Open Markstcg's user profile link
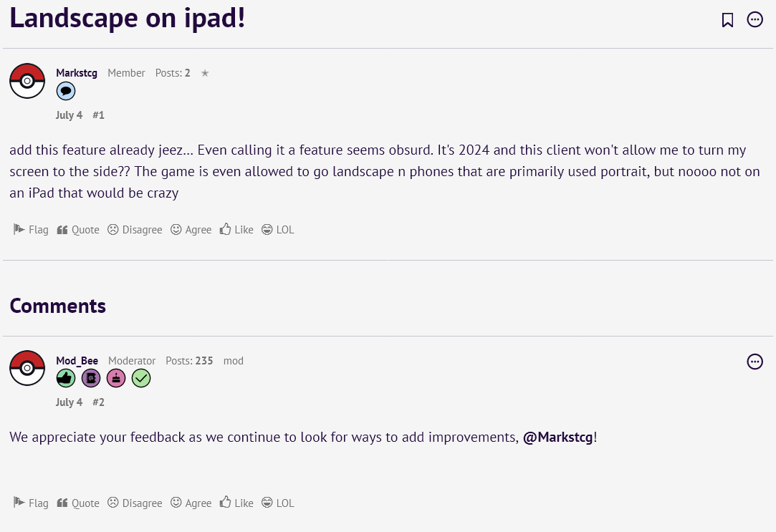This screenshot has height=532, width=776. 77,73
